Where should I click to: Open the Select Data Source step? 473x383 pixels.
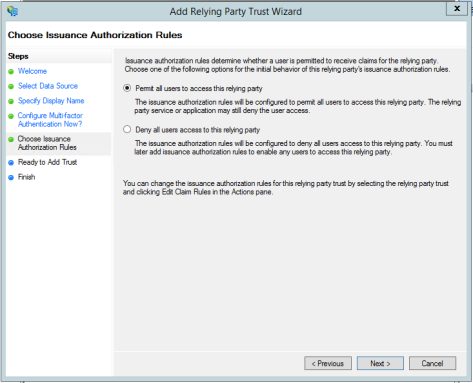tap(48, 86)
